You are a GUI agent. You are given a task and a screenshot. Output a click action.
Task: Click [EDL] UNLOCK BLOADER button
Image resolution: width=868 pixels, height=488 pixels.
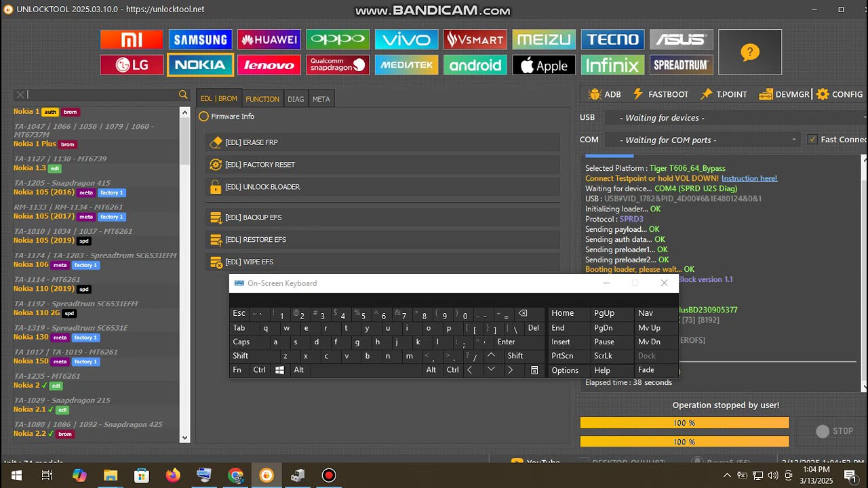[383, 187]
